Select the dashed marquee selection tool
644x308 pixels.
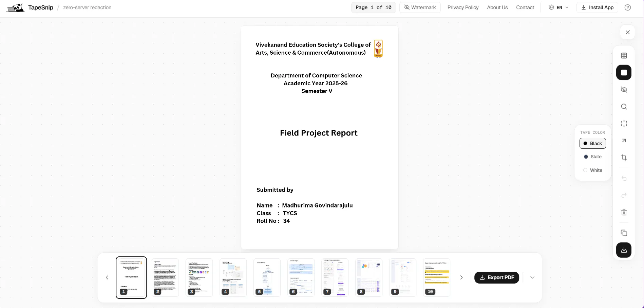click(624, 124)
